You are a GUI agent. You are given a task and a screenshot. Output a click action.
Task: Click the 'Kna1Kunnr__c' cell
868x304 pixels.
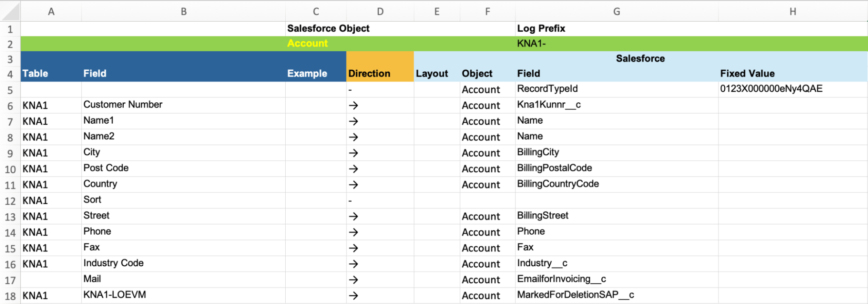click(617, 105)
